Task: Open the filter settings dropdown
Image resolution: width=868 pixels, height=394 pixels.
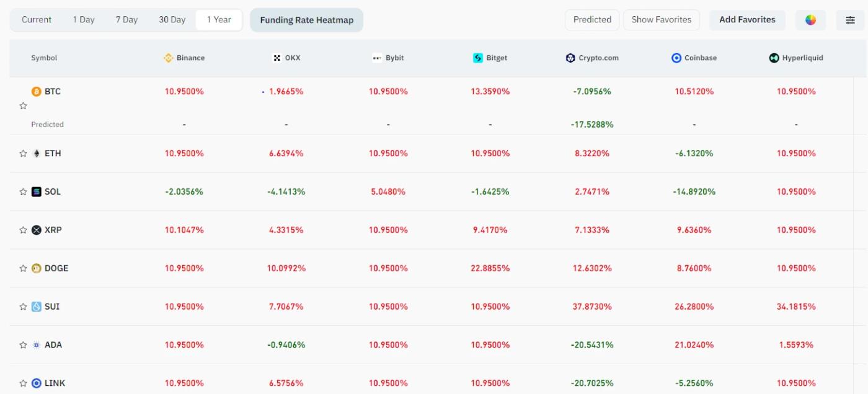Action: (851, 19)
